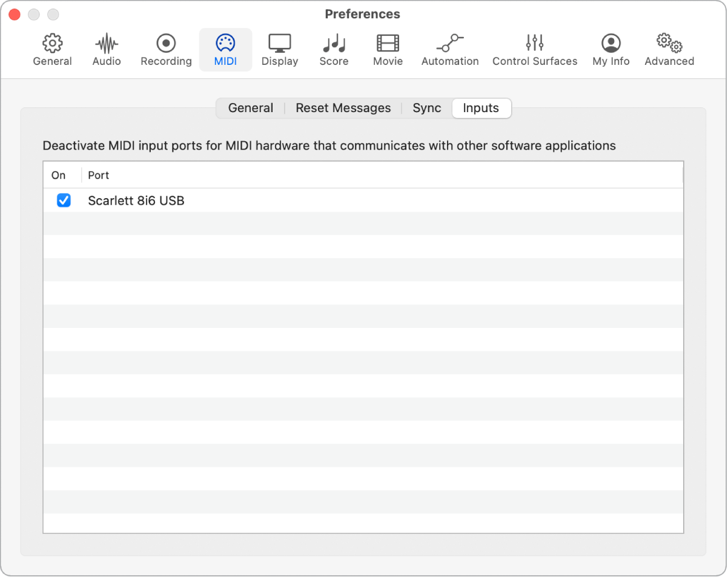The image size is (728, 577).
Task: Select the Sync tab
Action: click(427, 108)
